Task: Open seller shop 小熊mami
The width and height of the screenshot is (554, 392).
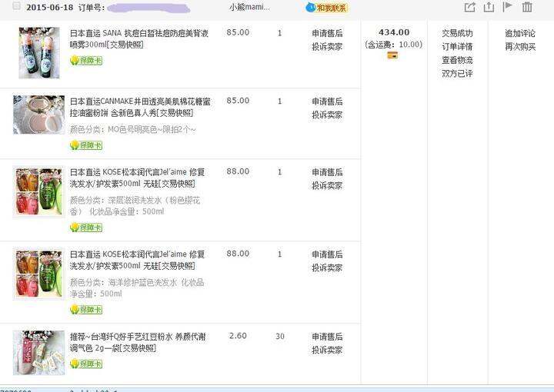Action: tap(249, 7)
